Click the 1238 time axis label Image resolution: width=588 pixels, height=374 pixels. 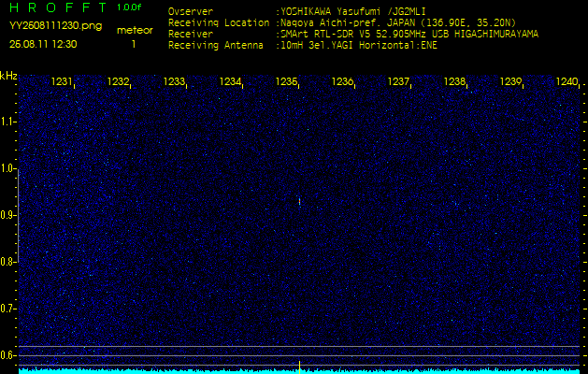coord(454,81)
